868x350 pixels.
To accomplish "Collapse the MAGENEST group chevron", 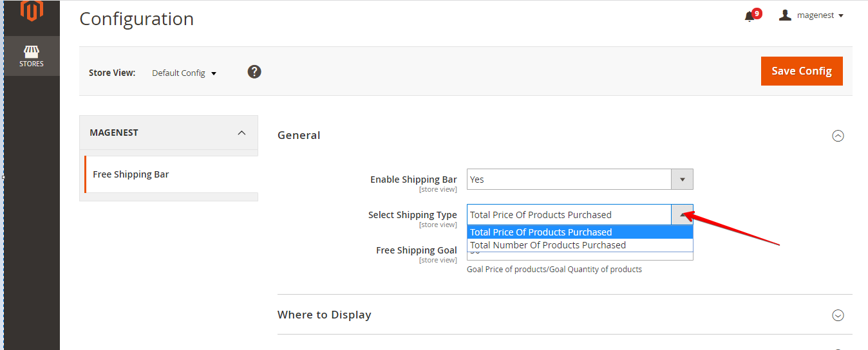I will click(x=241, y=133).
